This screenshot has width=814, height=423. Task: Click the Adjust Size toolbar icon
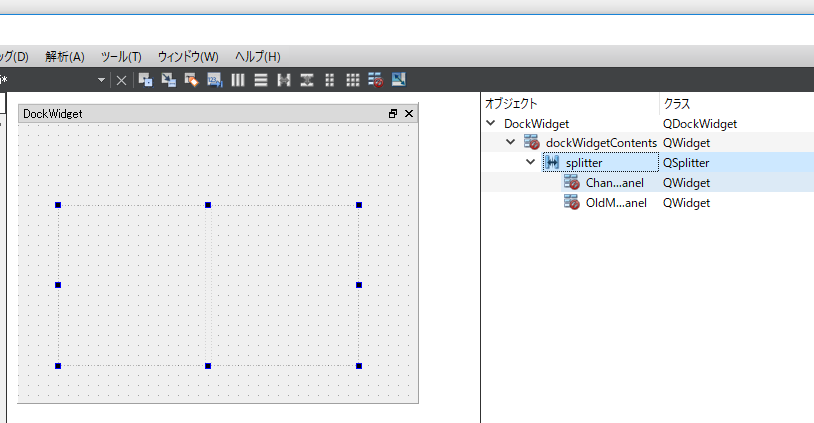399,80
